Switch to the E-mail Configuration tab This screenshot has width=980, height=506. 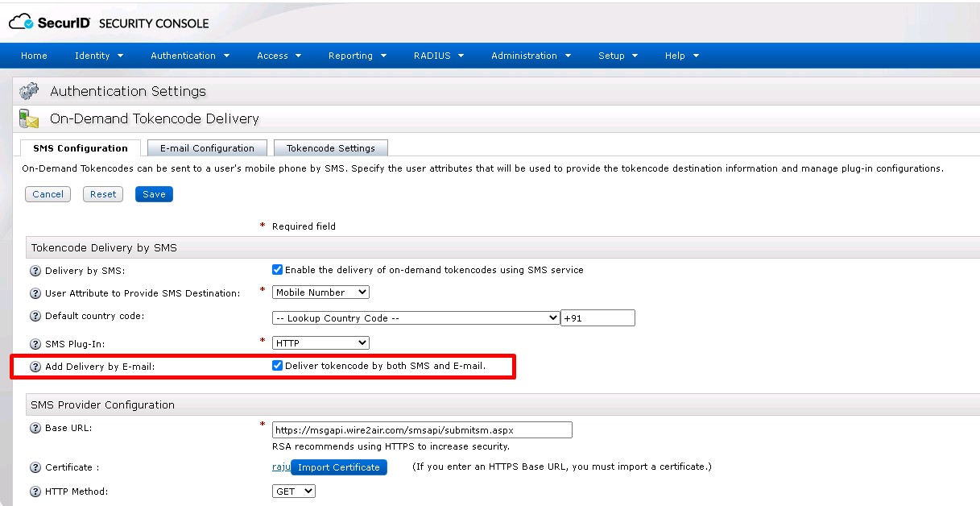tap(207, 148)
